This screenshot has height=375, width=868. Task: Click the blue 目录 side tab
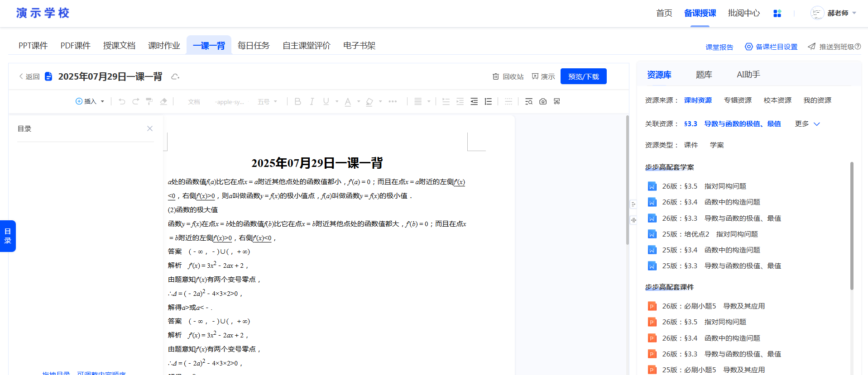(8, 236)
